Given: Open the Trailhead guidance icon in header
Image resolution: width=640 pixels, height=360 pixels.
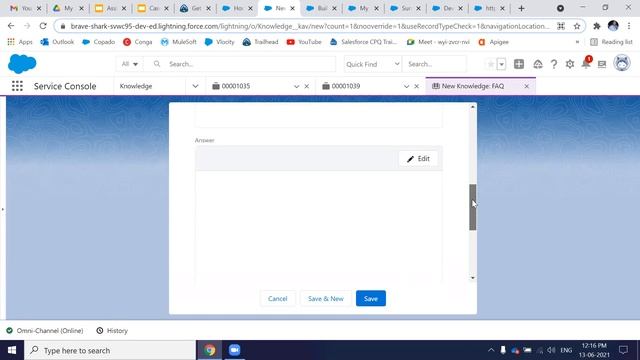Looking at the screenshot, I should (x=538, y=64).
